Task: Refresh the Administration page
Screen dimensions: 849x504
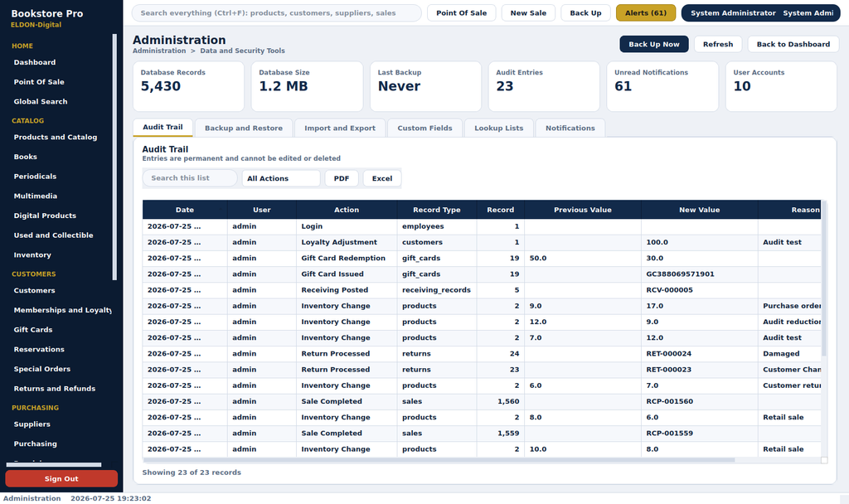Action: pyautogui.click(x=718, y=45)
